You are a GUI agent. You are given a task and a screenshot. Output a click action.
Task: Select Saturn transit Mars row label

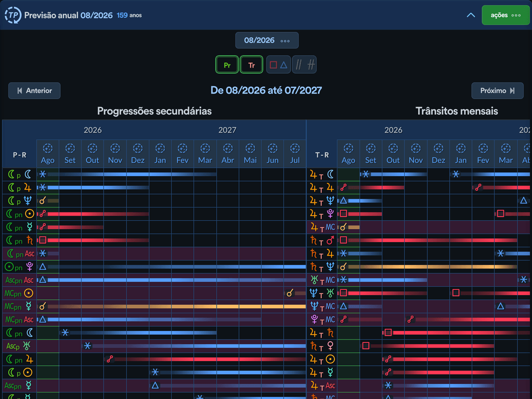pos(322,240)
